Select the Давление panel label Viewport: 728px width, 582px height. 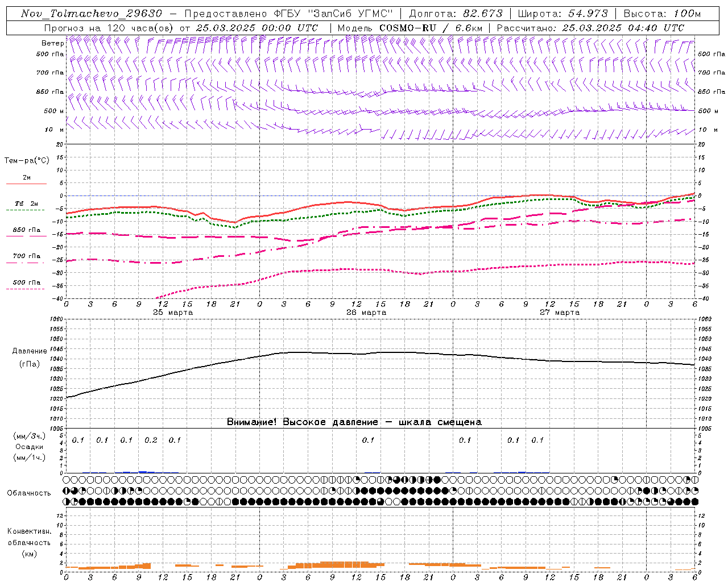[30, 351]
